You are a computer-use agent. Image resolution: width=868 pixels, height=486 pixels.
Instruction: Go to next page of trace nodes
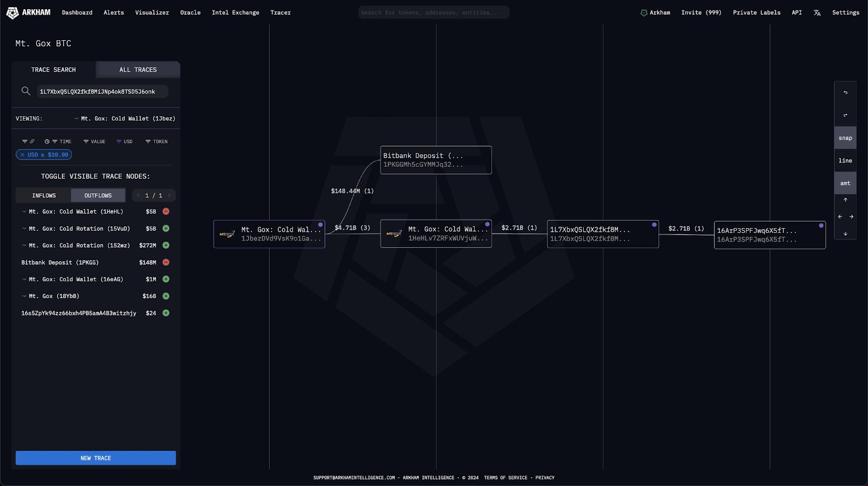tap(169, 195)
